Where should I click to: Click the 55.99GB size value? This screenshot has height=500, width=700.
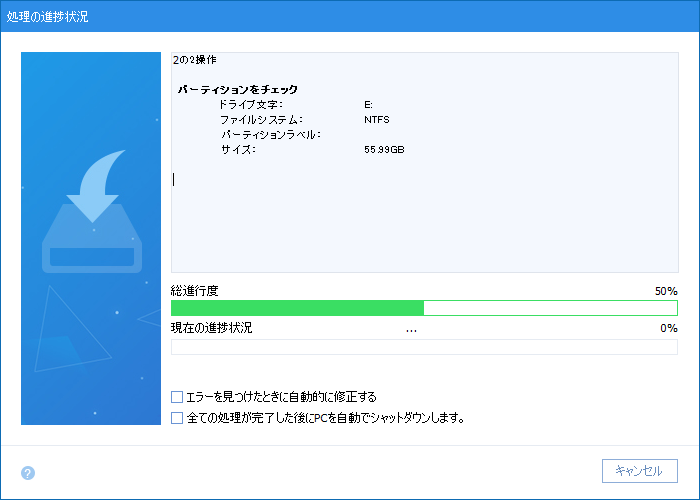(384, 150)
